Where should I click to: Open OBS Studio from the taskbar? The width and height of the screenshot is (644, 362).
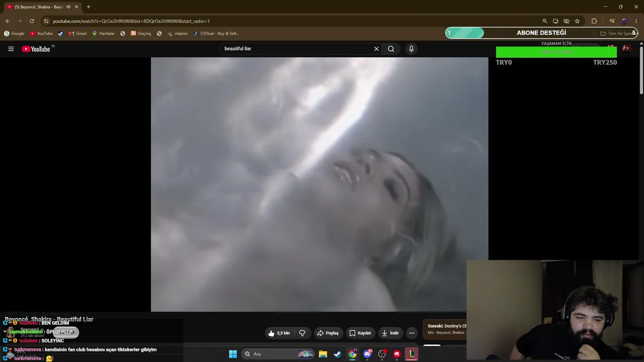382,354
